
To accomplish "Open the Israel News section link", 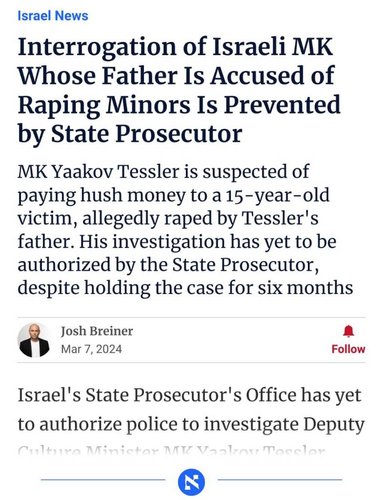I will pyautogui.click(x=53, y=16).
